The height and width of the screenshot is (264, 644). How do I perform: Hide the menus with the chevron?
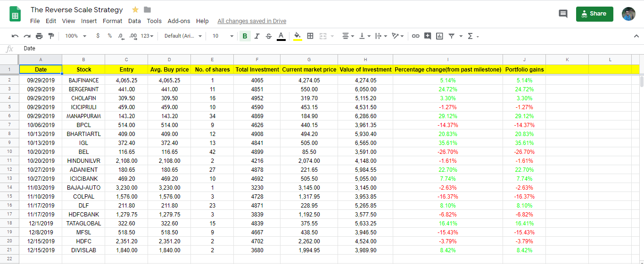(636, 36)
